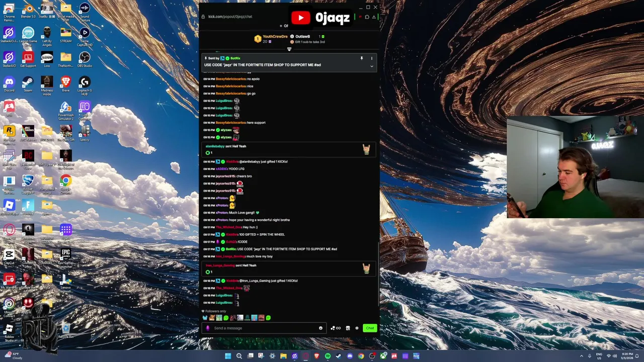Open the Windows Start button on taskbar
Screen dimensions: 644x362
(228, 356)
